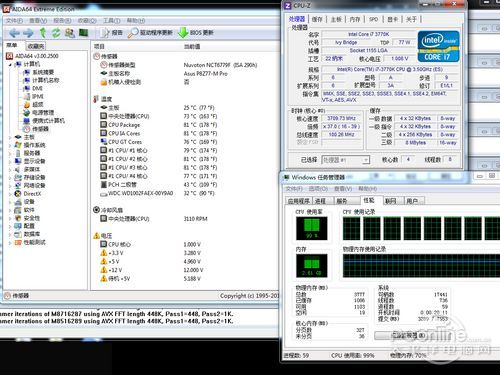Image resolution: width=500 pixels, height=375 pixels.
Task: Click the 项目 column header in AIDA64 list
Action: pos(99,46)
